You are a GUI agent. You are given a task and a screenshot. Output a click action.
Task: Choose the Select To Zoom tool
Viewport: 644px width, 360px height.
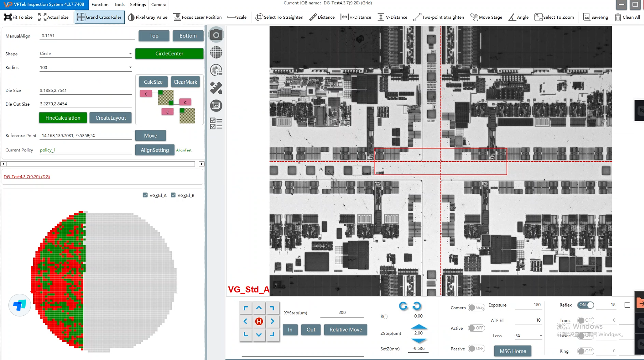pos(554,17)
